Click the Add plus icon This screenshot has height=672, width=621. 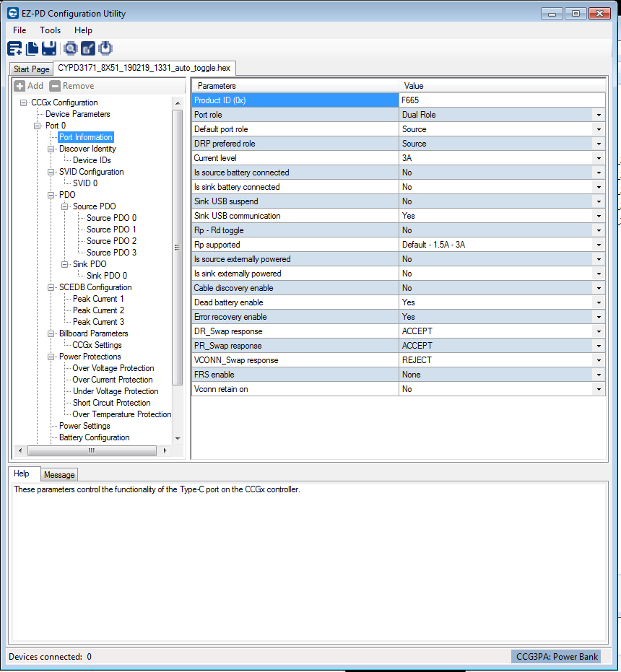(20, 86)
